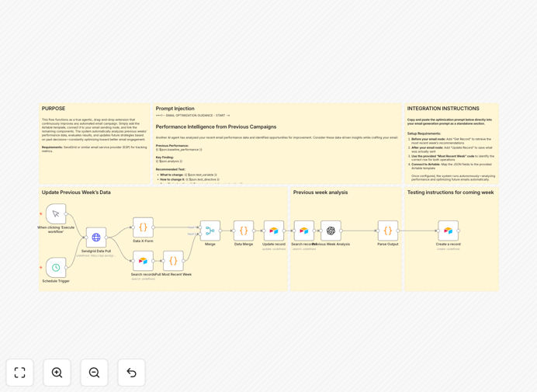This screenshot has width=537, height=392.
Task: Open the Pull Most Recent Week code node
Action: pyautogui.click(x=173, y=261)
